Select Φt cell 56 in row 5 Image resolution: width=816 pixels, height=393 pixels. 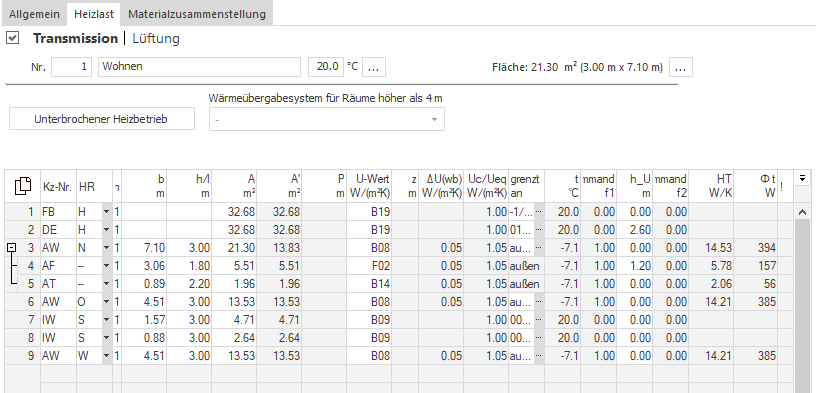point(756,284)
